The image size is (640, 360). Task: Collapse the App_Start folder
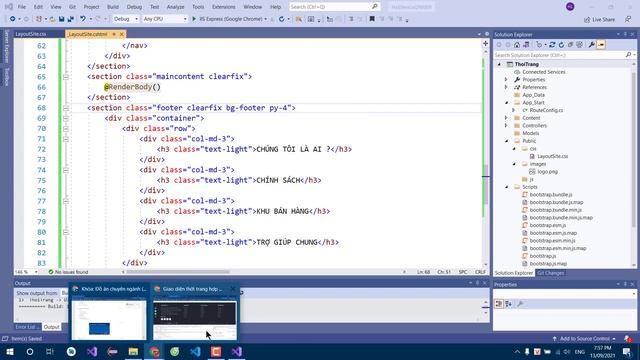pyautogui.click(x=507, y=102)
